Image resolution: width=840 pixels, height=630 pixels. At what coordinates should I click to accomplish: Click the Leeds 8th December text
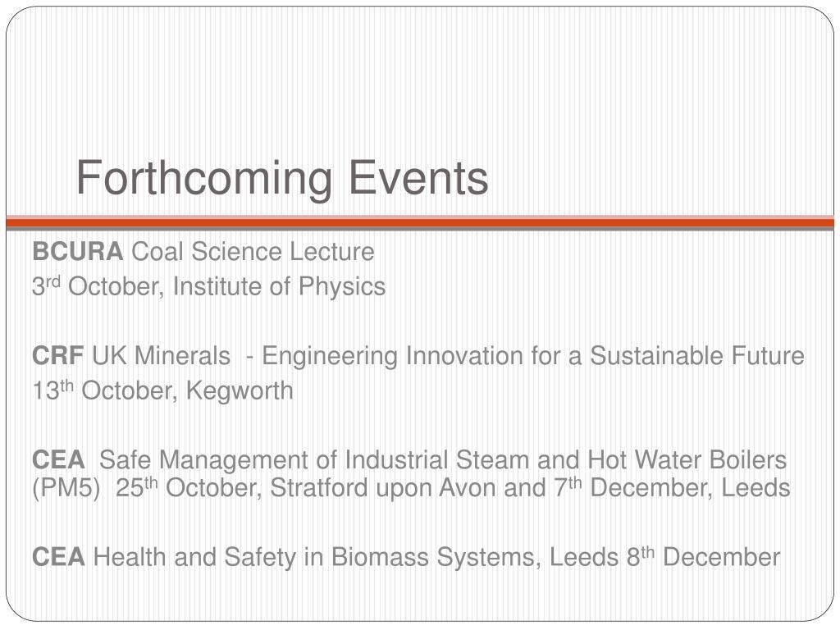click(664, 557)
